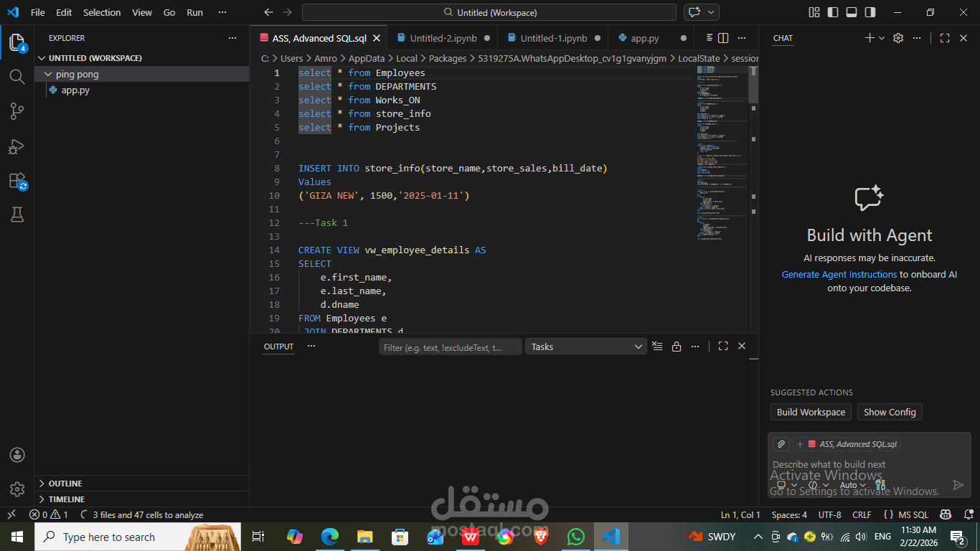Image resolution: width=980 pixels, height=551 pixels.
Task: Open the Source Control view
Action: tap(17, 110)
